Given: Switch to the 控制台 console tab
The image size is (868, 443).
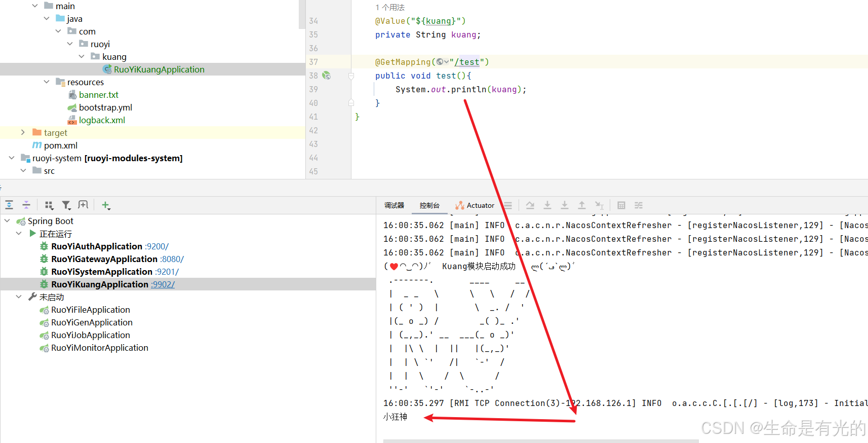Looking at the screenshot, I should click(429, 205).
